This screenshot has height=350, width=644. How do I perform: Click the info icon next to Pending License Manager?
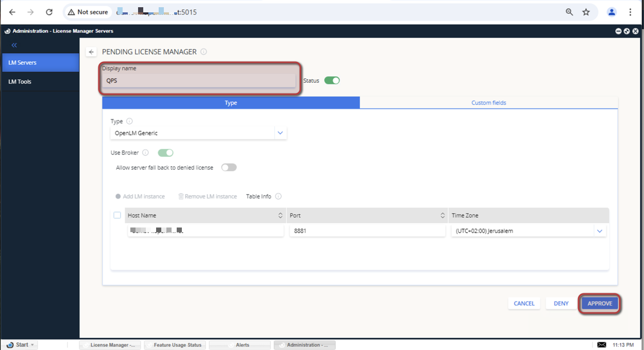pos(204,51)
